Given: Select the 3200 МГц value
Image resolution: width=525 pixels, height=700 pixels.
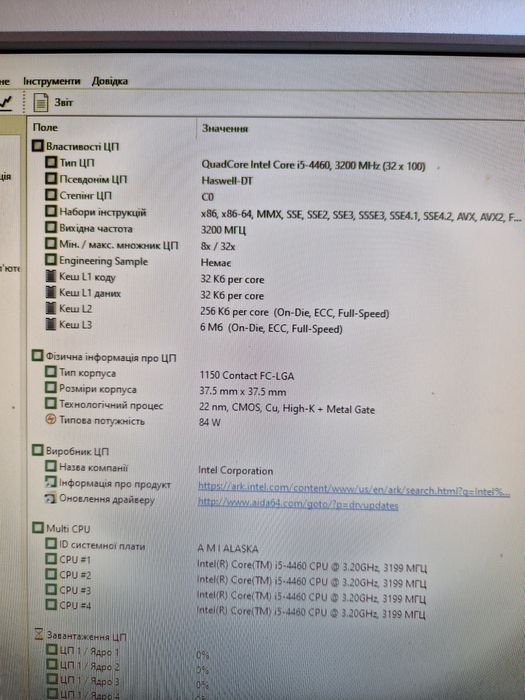Looking at the screenshot, I should pyautogui.click(x=223, y=230).
